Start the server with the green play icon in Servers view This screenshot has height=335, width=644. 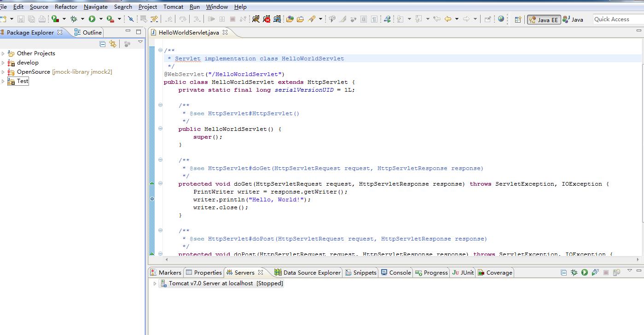tap(584, 272)
